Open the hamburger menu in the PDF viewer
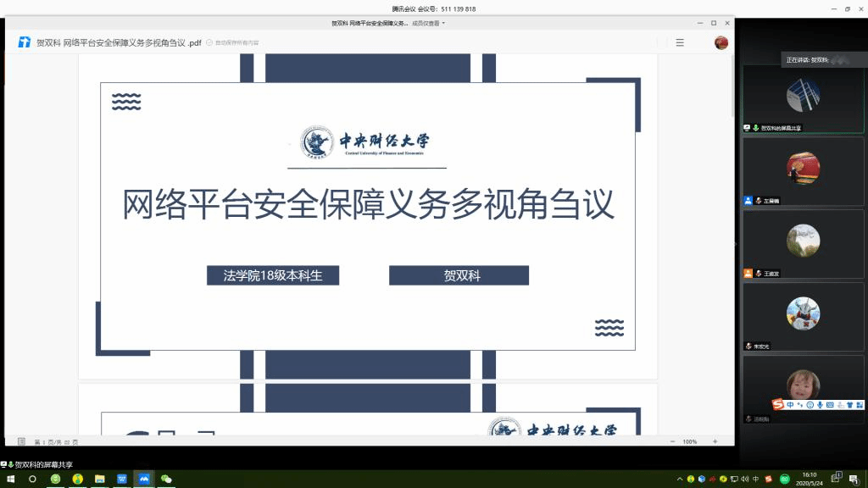This screenshot has height=488, width=868. [x=680, y=42]
